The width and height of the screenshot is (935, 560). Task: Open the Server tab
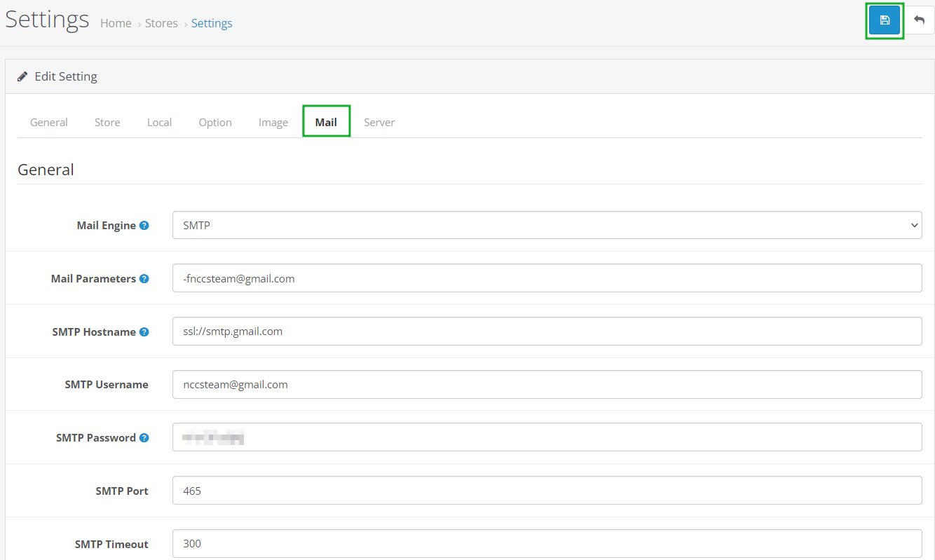[379, 122]
